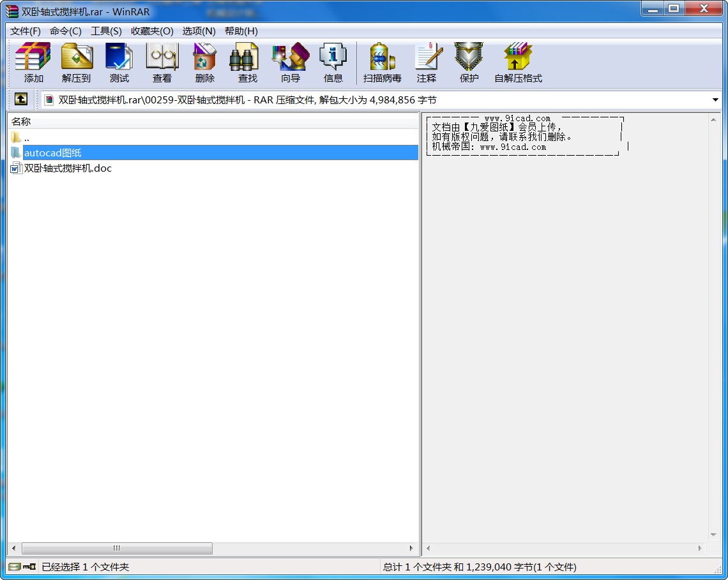
Task: Create 自解压格式 (SFX) archive
Action: tap(518, 63)
